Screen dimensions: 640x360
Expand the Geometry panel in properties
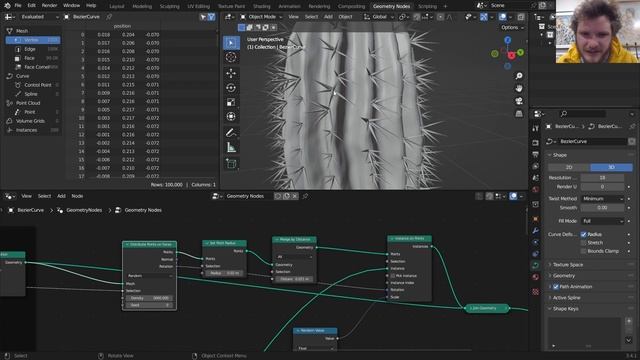tap(563, 276)
